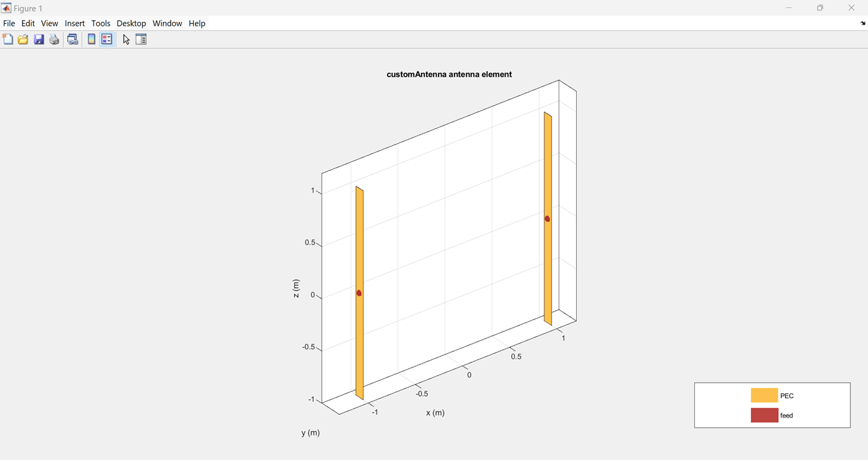The height and width of the screenshot is (460, 868).
Task: Click the z-axis tick label -0.5
Action: click(309, 347)
